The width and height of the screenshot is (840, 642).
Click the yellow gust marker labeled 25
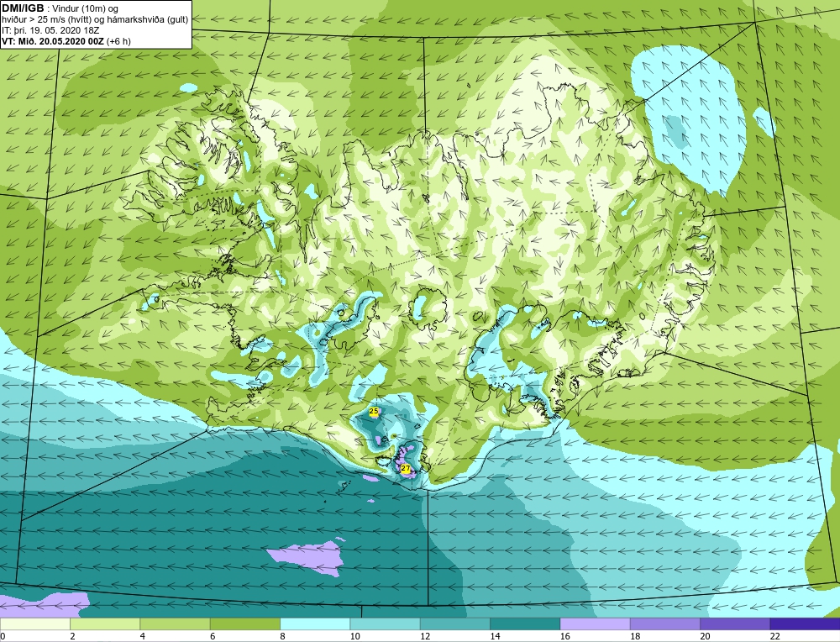[x=374, y=411]
